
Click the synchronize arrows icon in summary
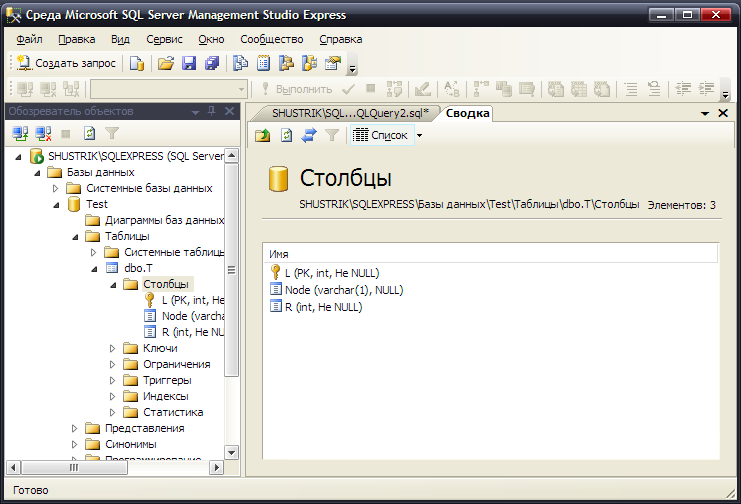point(309,136)
